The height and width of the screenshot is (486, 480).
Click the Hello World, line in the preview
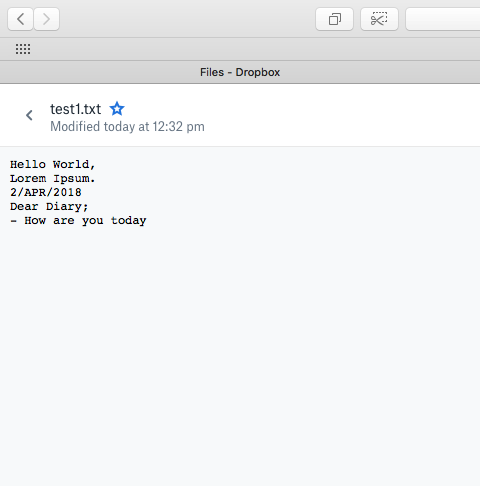coord(53,164)
